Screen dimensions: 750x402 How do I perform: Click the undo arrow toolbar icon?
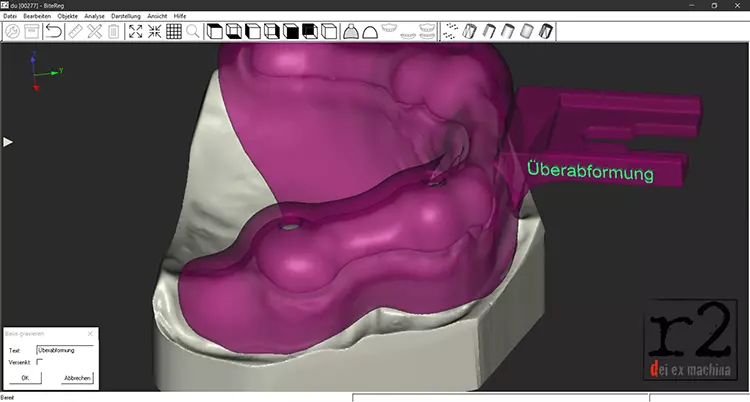(52, 32)
